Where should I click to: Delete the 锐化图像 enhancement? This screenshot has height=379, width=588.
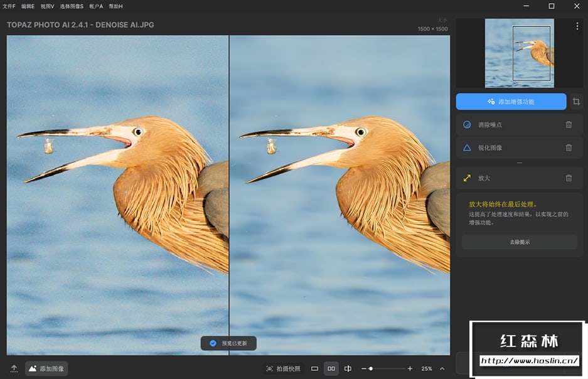[x=569, y=148]
